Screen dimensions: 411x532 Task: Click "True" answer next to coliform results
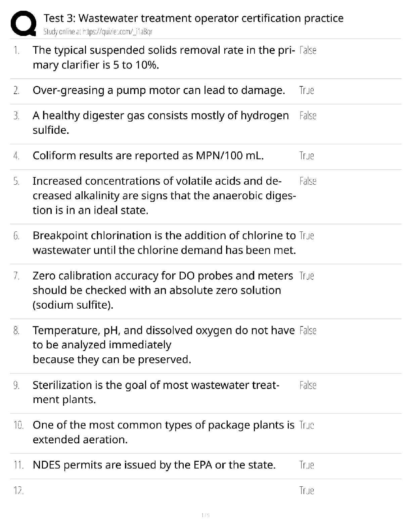tap(307, 156)
